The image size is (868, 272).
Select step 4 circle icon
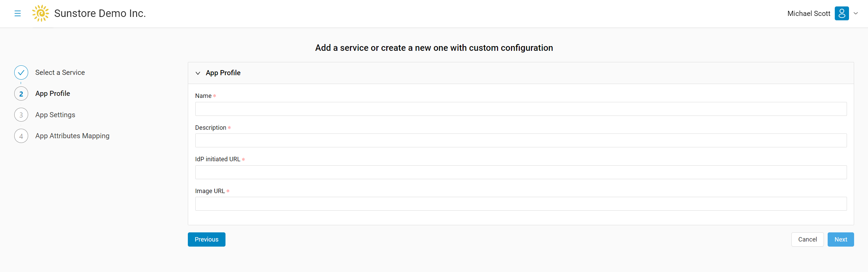[21, 136]
